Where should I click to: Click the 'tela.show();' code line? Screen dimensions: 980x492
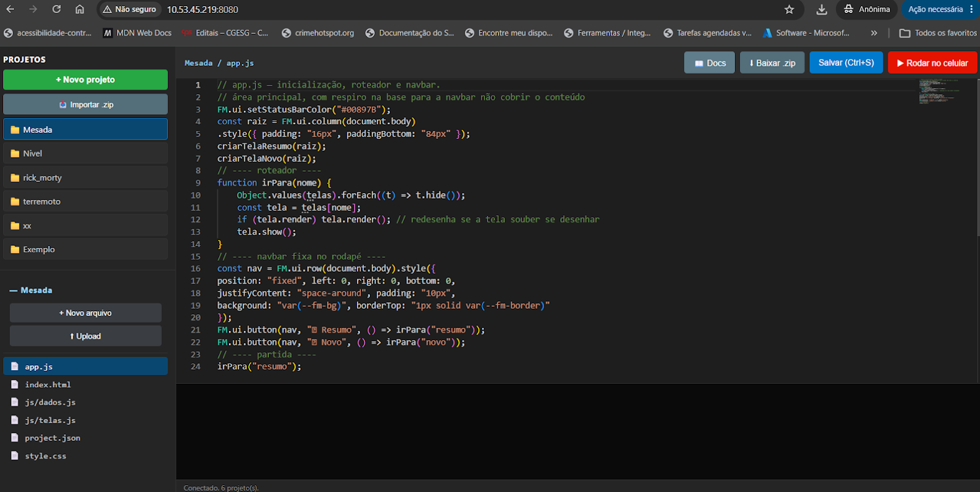[267, 232]
